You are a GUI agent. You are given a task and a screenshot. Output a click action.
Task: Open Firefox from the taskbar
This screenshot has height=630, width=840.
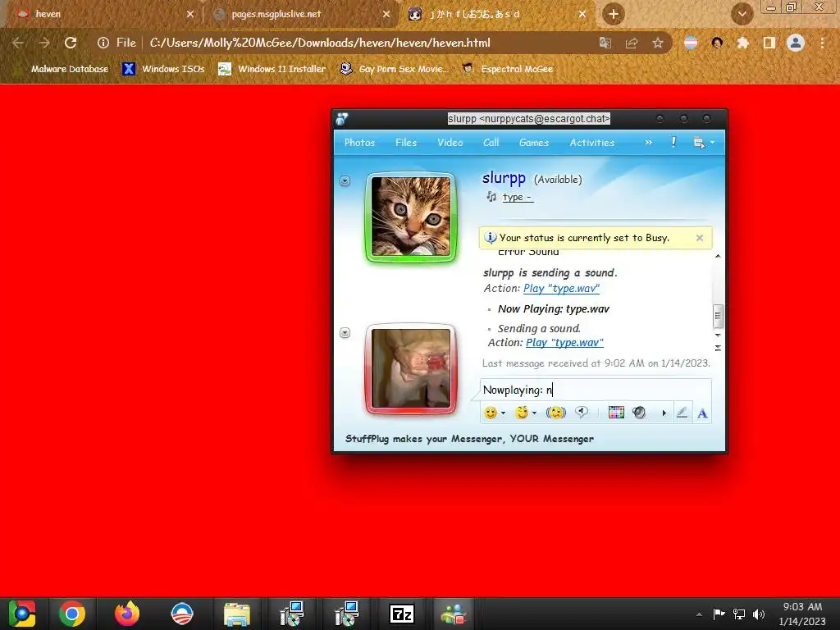pos(127,614)
